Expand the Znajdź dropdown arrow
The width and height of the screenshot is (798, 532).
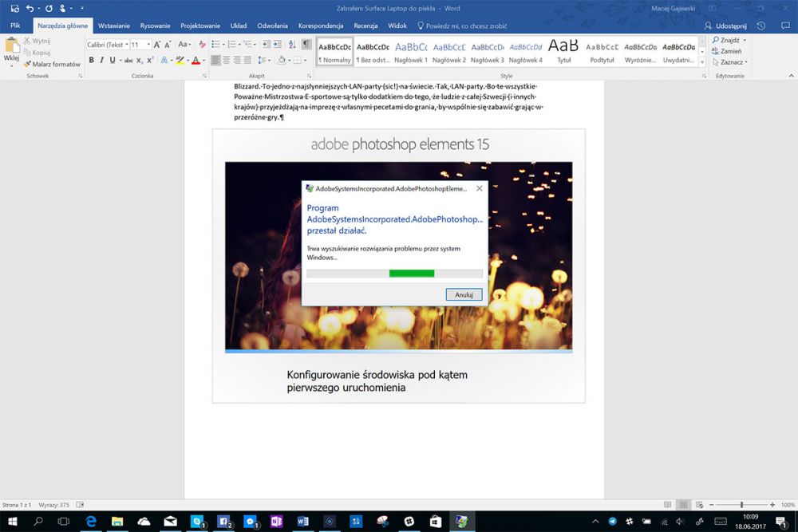coord(745,40)
